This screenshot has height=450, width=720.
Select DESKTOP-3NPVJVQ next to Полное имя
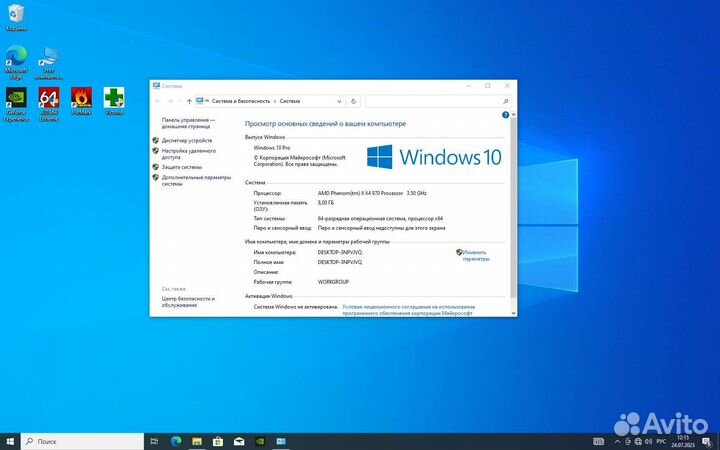[x=340, y=262]
